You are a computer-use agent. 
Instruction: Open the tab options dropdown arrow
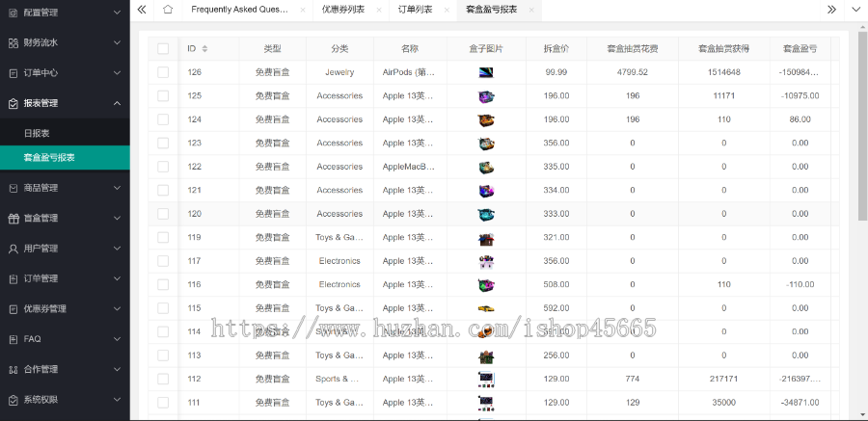[854, 10]
